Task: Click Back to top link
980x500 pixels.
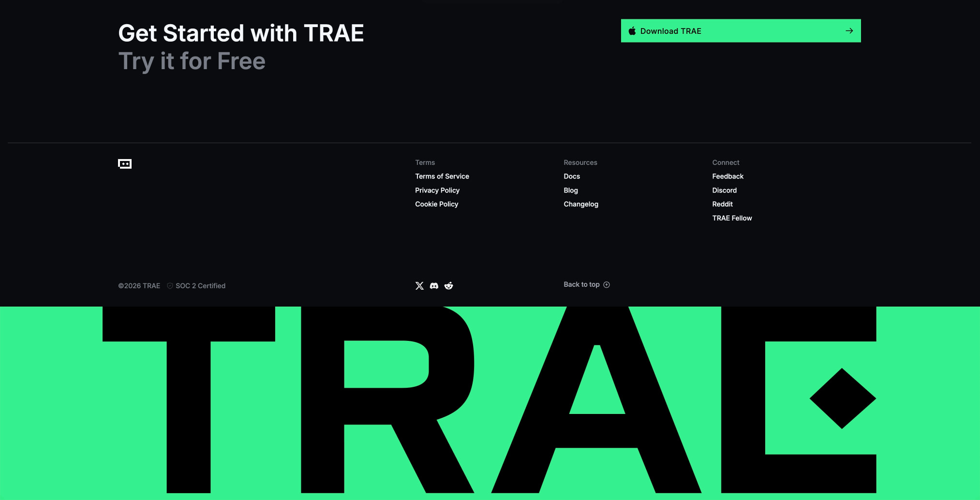Action: click(586, 284)
